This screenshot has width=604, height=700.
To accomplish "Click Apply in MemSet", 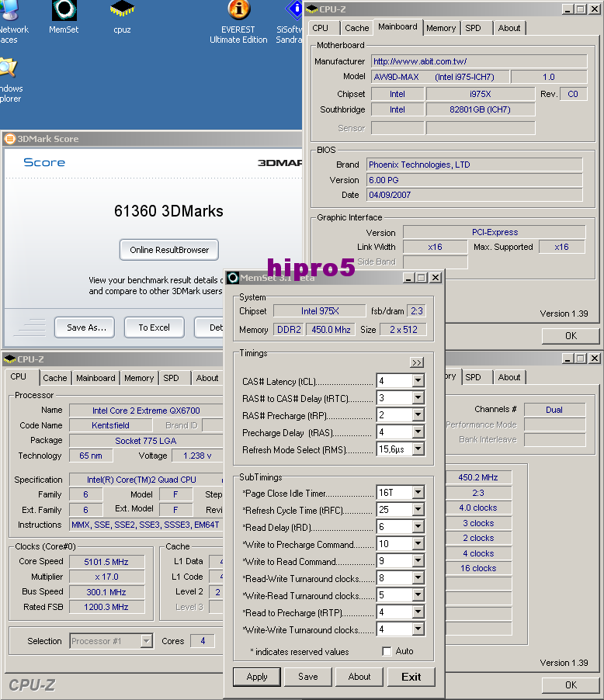I will click(x=257, y=677).
